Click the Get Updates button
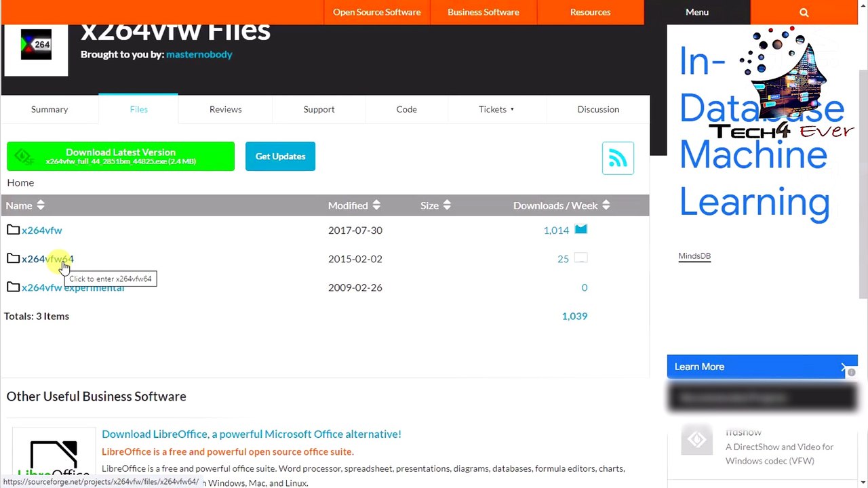Image resolution: width=868 pixels, height=488 pixels. (280, 157)
